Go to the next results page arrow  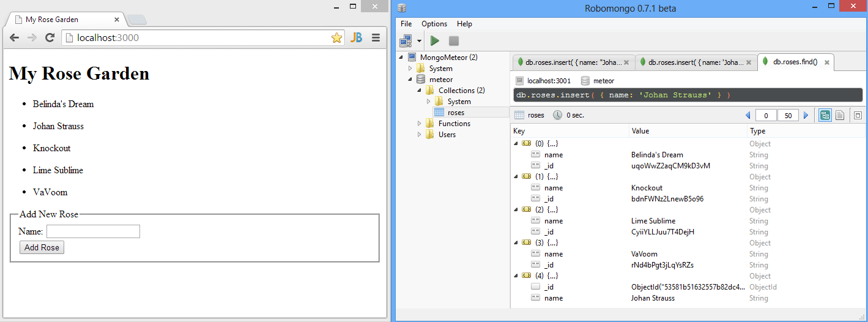[x=806, y=116]
